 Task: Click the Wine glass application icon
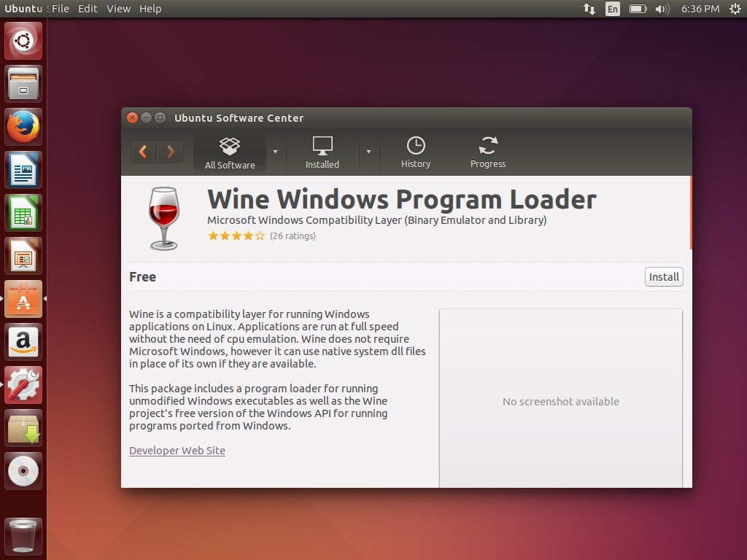tap(164, 219)
